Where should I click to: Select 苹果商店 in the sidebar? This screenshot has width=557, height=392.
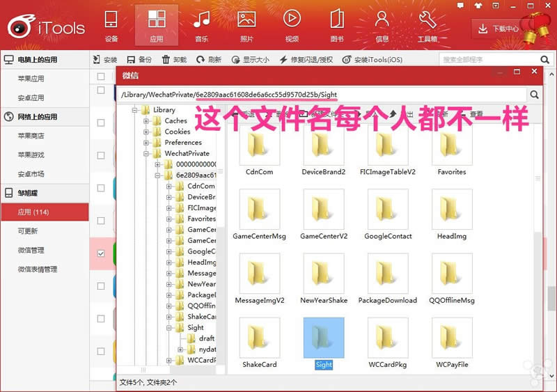31,136
